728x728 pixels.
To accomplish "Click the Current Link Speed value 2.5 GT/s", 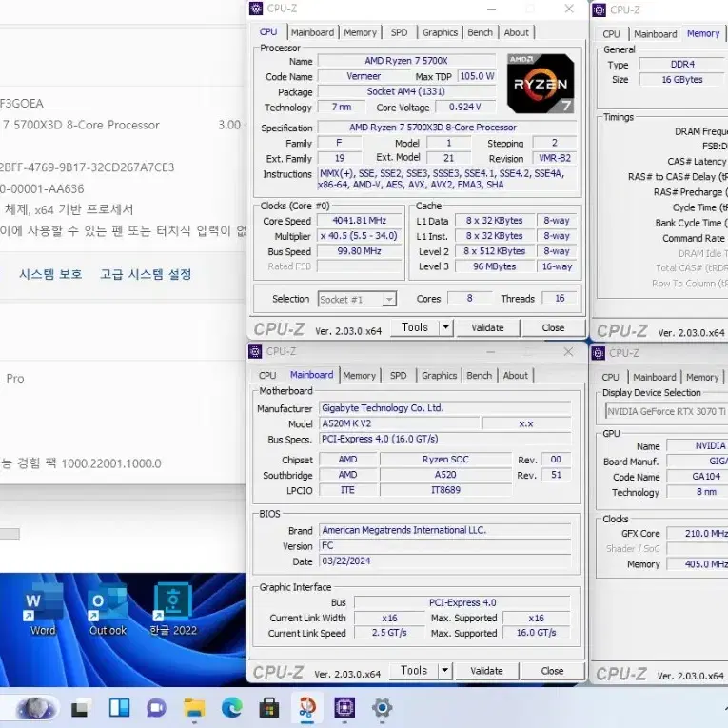I will (x=389, y=632).
